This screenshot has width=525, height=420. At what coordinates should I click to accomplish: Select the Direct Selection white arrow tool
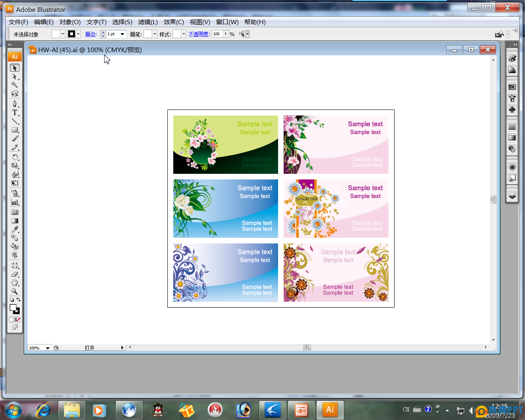15,77
